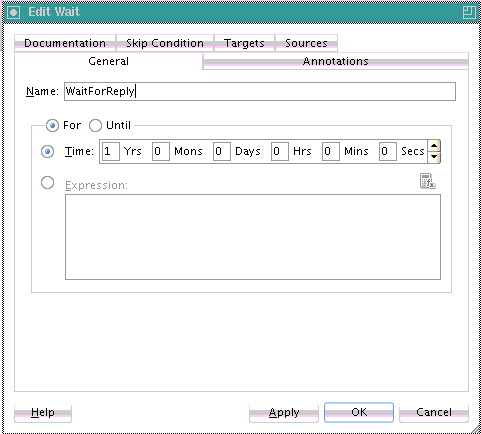Click the Help button
481x434 pixels.
pos(43,412)
